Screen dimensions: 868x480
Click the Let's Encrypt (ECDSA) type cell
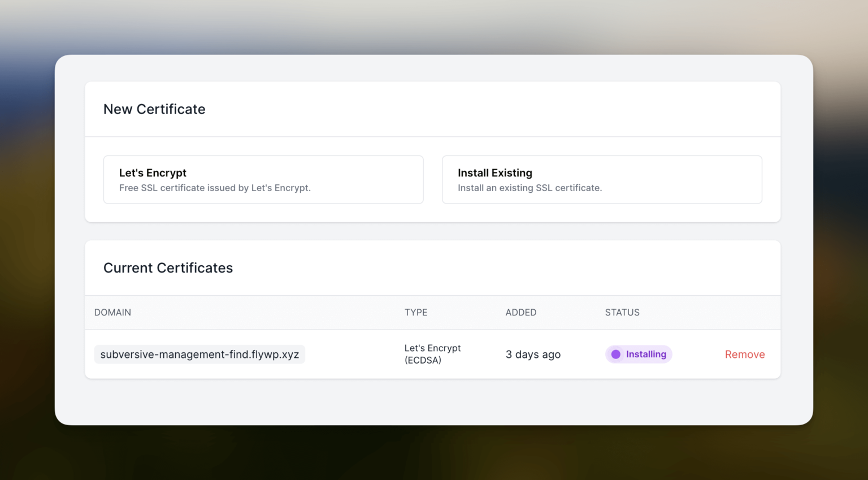click(432, 354)
